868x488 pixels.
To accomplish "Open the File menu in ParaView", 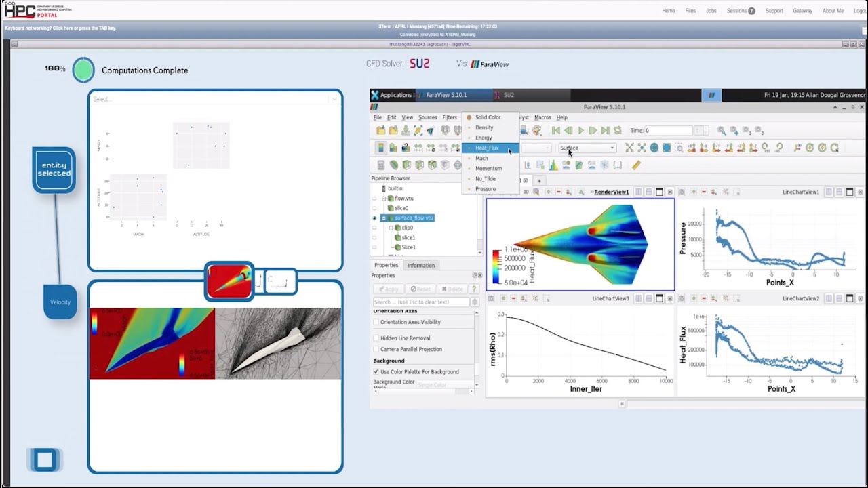I will (x=378, y=117).
